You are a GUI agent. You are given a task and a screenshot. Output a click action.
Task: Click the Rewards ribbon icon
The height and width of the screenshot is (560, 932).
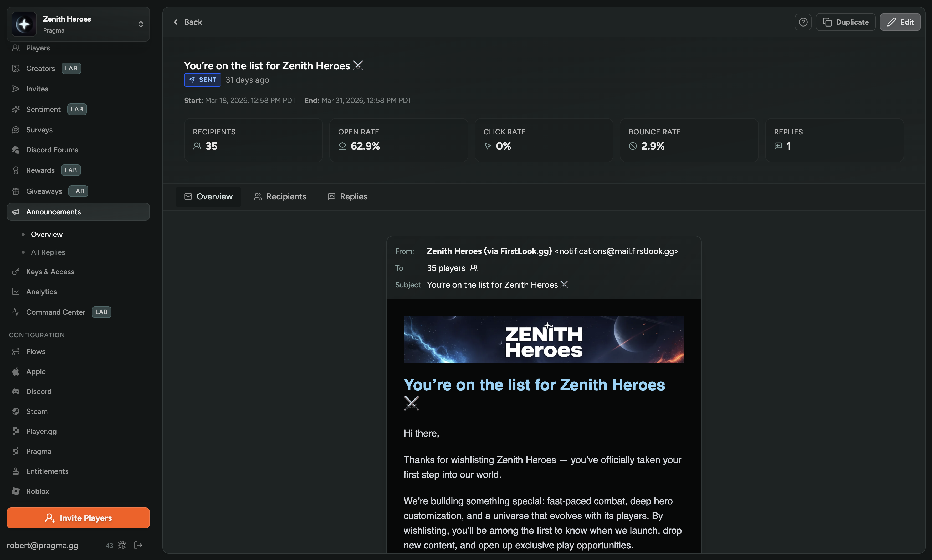coord(16,170)
